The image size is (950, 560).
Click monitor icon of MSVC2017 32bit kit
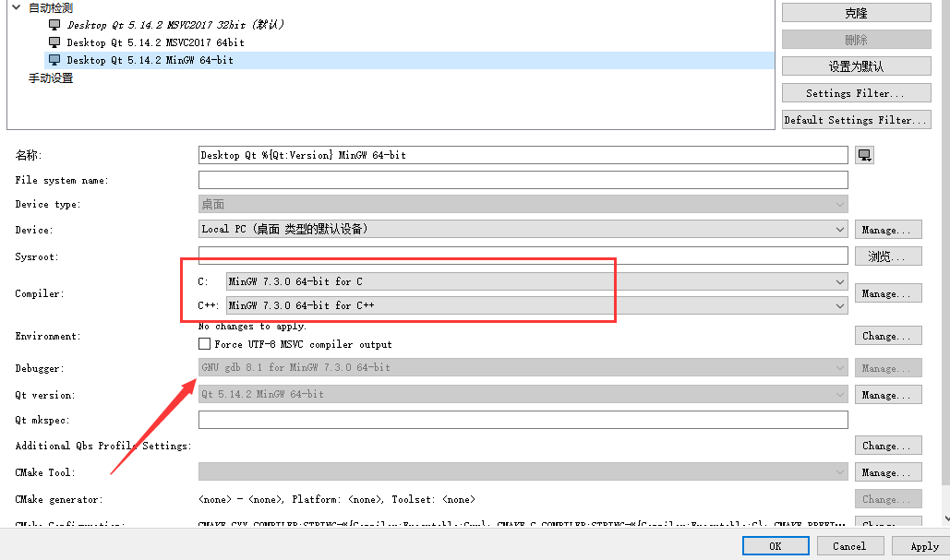point(54,25)
